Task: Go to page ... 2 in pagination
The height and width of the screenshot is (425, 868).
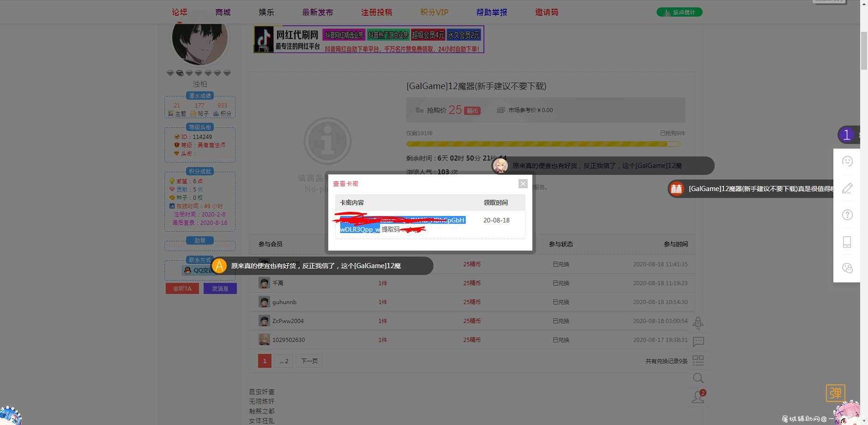Action: coord(284,361)
